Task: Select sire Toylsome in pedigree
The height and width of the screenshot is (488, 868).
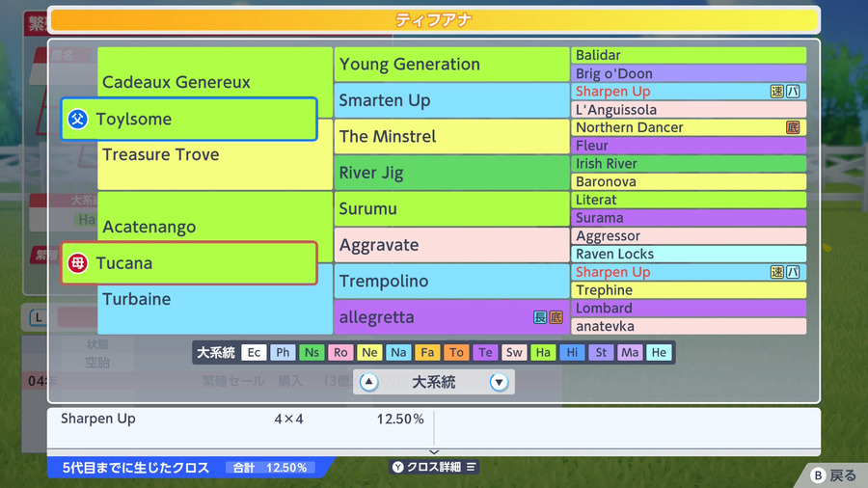Action: (189, 119)
